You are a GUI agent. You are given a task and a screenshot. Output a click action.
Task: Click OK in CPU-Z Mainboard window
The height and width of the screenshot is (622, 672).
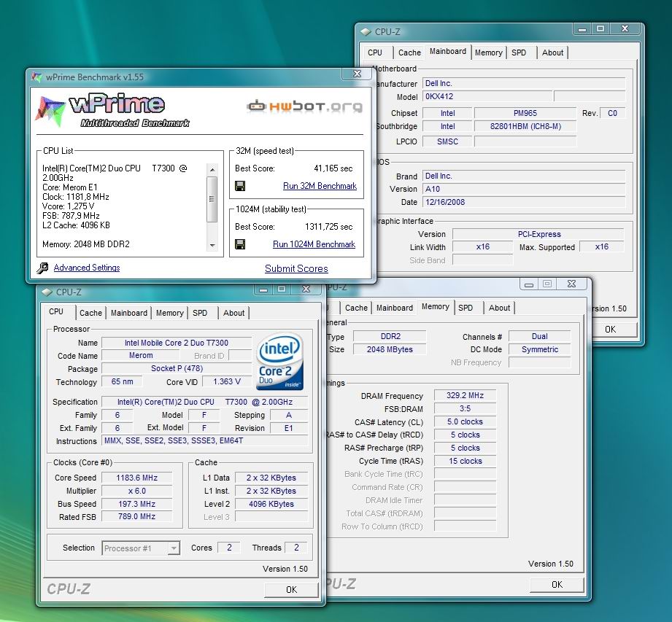tap(610, 330)
